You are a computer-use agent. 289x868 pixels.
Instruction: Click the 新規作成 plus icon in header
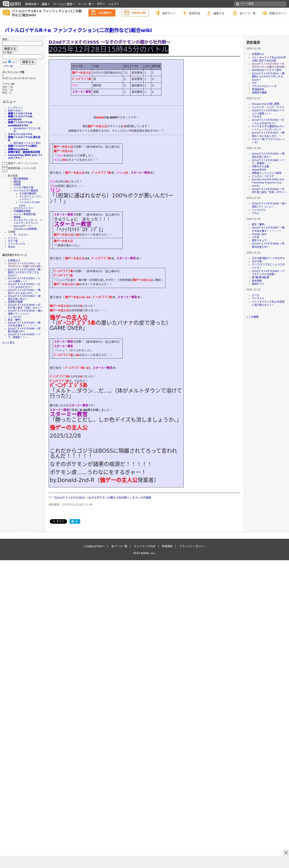tap(184, 13)
